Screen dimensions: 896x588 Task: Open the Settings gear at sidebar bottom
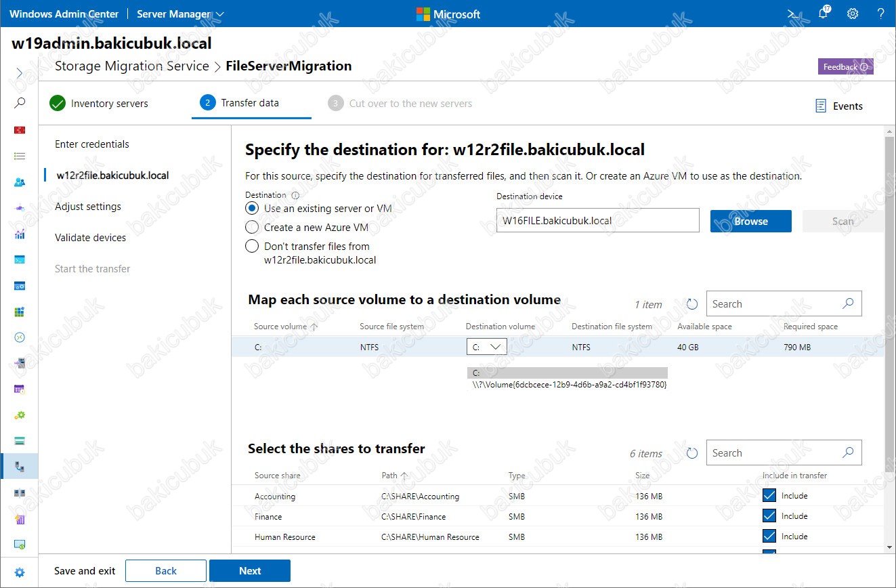point(20,572)
